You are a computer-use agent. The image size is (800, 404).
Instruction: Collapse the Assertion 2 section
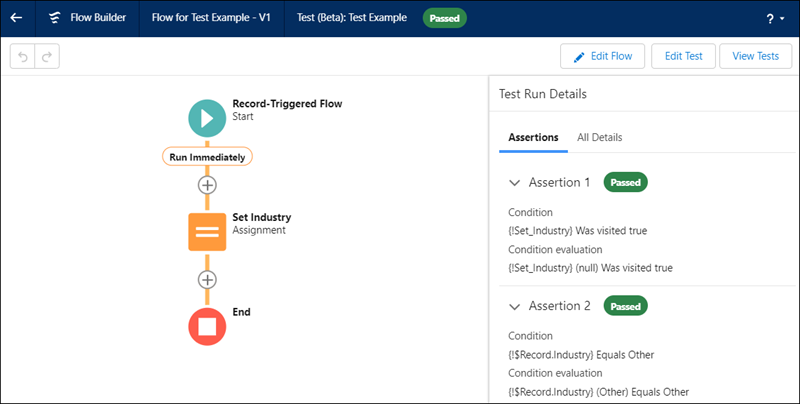pyautogui.click(x=515, y=306)
